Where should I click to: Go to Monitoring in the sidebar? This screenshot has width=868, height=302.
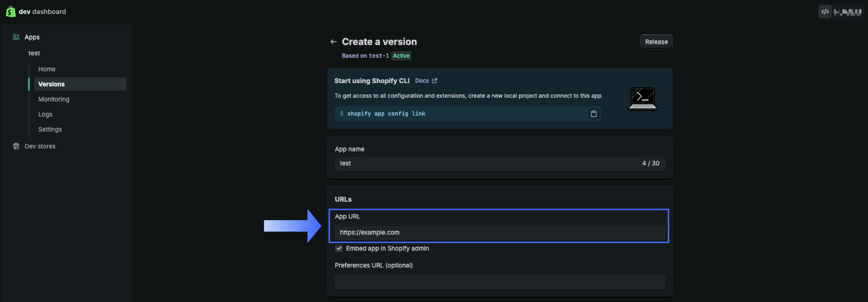point(54,99)
